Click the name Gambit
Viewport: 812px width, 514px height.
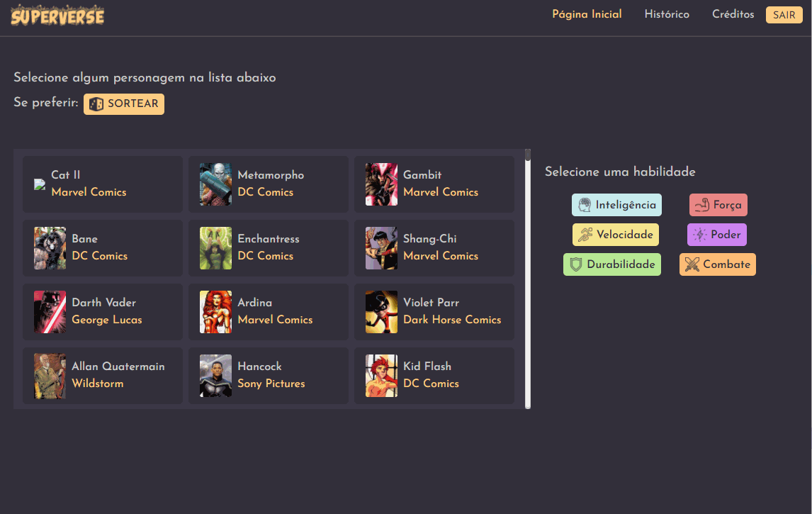(x=422, y=175)
